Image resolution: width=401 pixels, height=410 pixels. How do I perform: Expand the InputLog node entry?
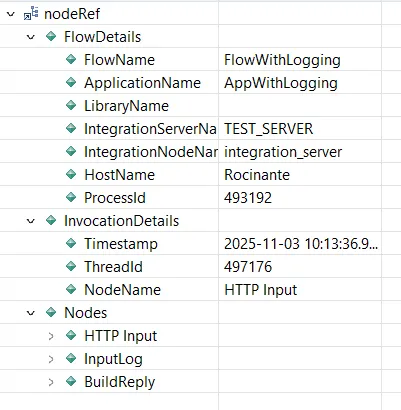click(x=51, y=359)
